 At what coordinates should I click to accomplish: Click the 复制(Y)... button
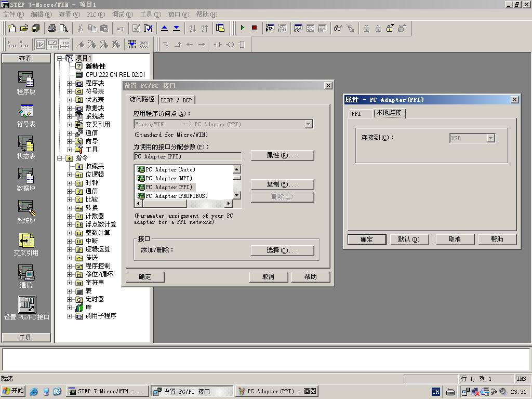pos(282,184)
